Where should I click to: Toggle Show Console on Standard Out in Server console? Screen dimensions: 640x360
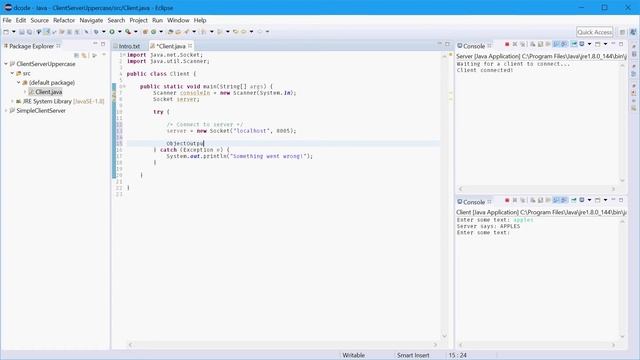(556, 44)
